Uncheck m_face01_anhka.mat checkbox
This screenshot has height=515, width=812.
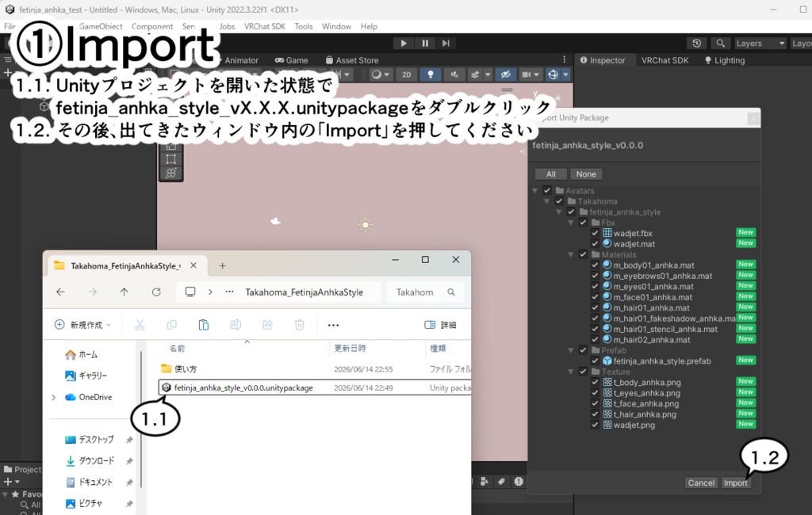click(595, 297)
